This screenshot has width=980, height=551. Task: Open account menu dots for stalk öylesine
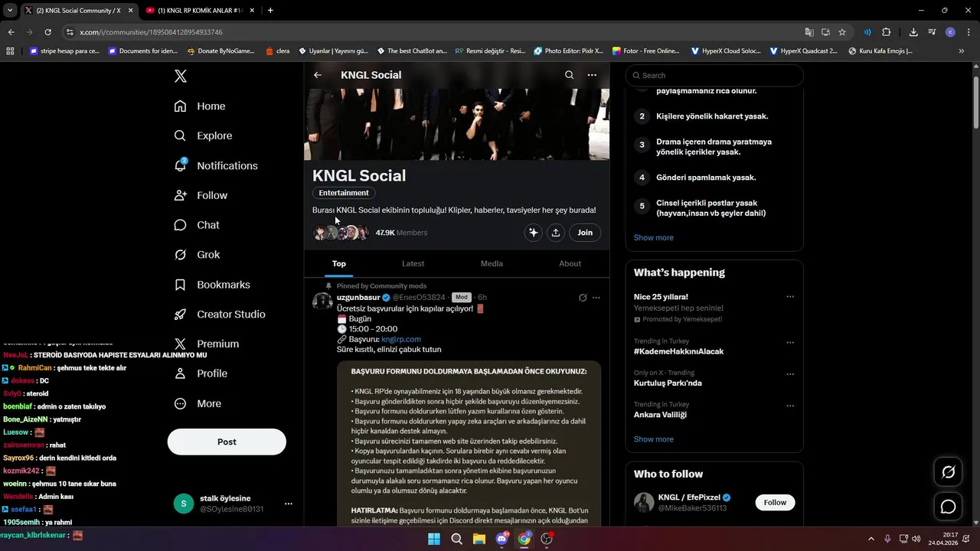tap(289, 504)
